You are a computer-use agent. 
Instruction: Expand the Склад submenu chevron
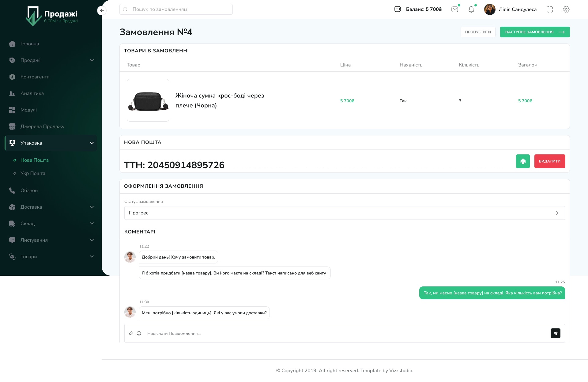pos(92,224)
